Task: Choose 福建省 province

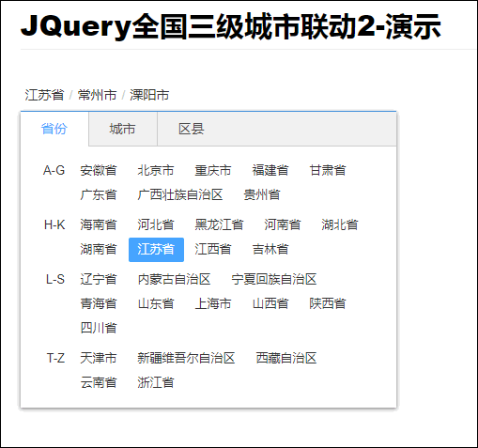Action: pos(270,171)
